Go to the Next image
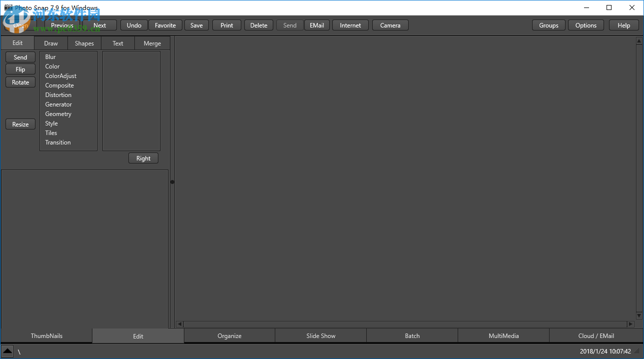 click(99, 25)
